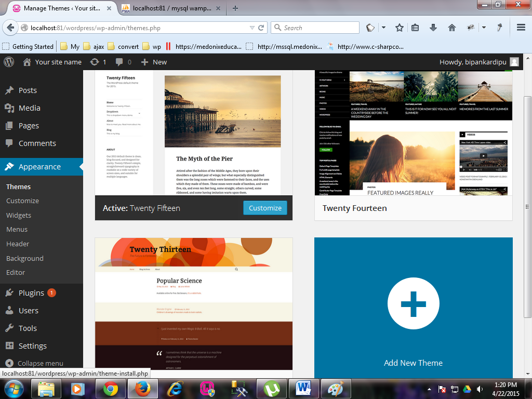Open the ajax bookmarks folder
Screen dimensions: 532x399
(94, 46)
